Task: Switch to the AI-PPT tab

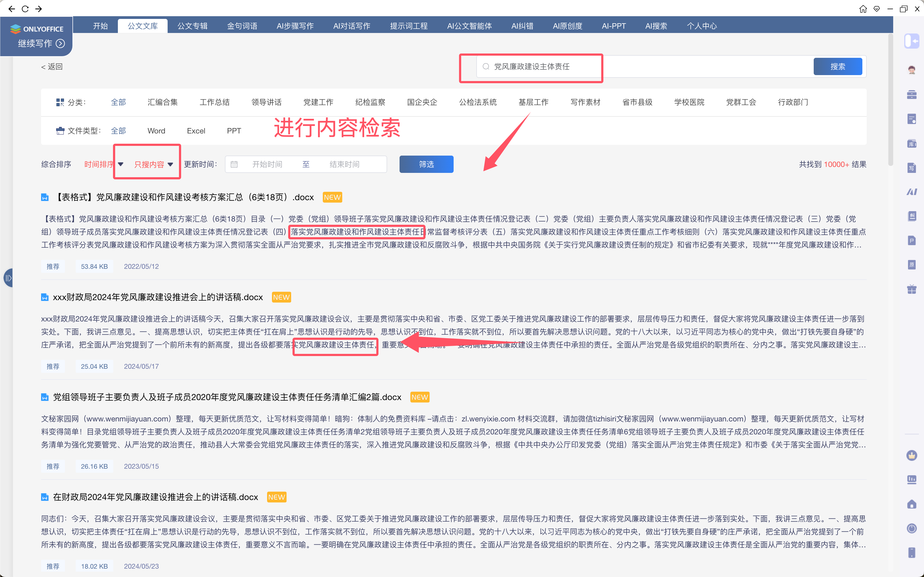Action: pyautogui.click(x=614, y=26)
